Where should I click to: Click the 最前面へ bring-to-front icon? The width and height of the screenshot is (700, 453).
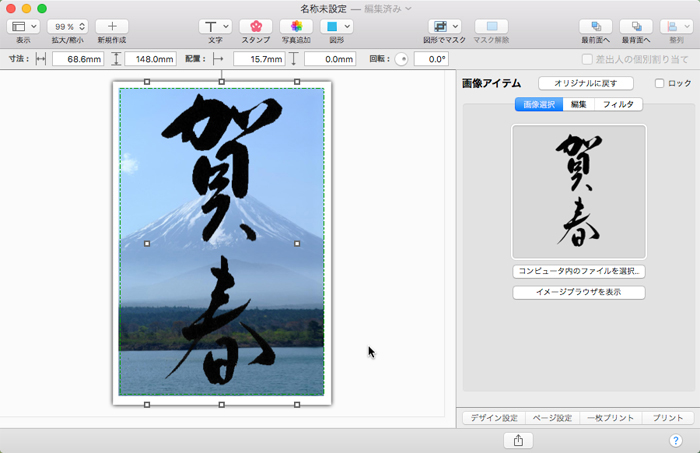(596, 26)
